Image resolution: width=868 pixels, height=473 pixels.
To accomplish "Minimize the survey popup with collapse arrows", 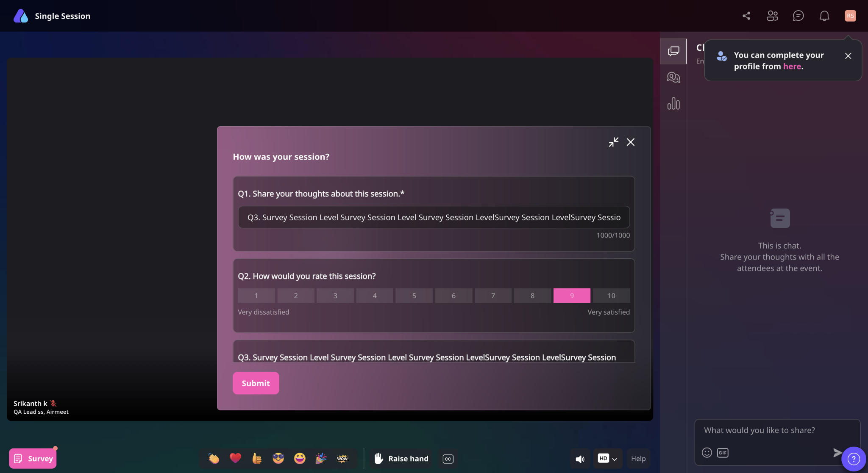I will 613,142.
